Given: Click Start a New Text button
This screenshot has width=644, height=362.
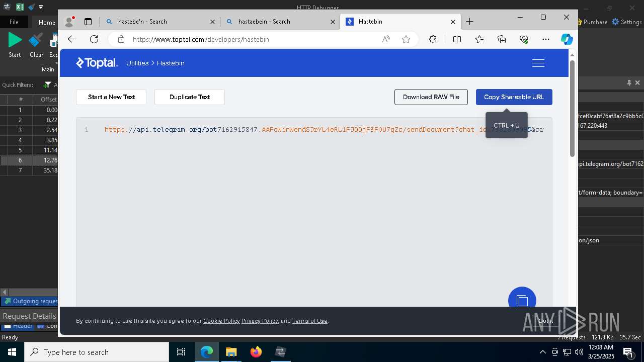Looking at the screenshot, I should pos(111,97).
